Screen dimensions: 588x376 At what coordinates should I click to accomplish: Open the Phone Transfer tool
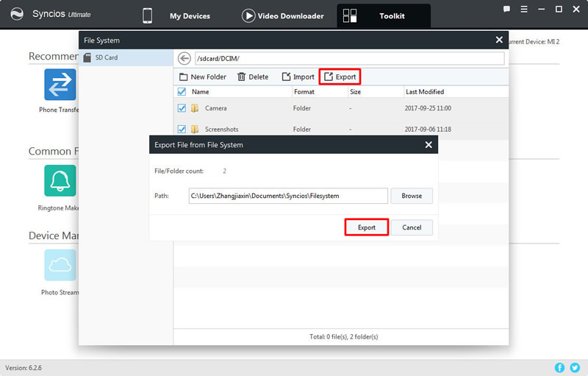(60, 85)
